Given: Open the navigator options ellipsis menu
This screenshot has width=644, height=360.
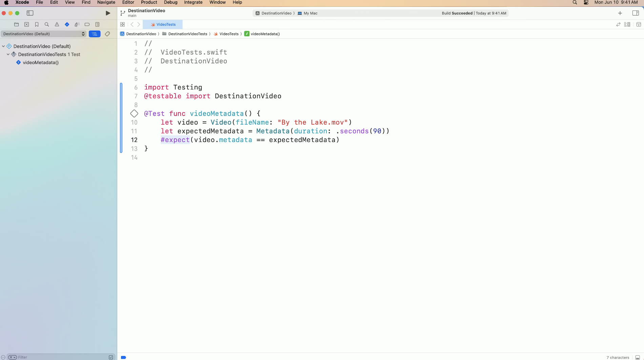Looking at the screenshot, I should click(x=3, y=357).
